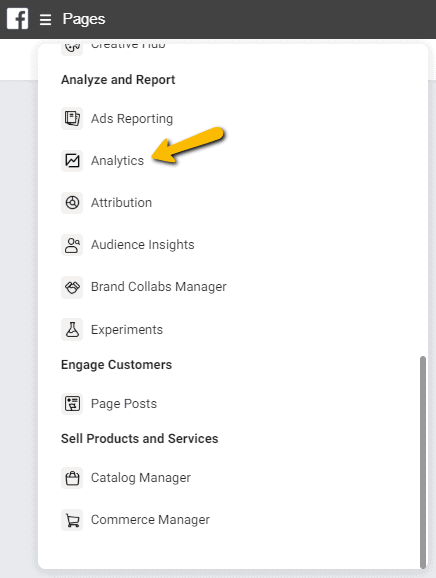Click the Page Posts icon
The height and width of the screenshot is (578, 436).
(x=72, y=404)
